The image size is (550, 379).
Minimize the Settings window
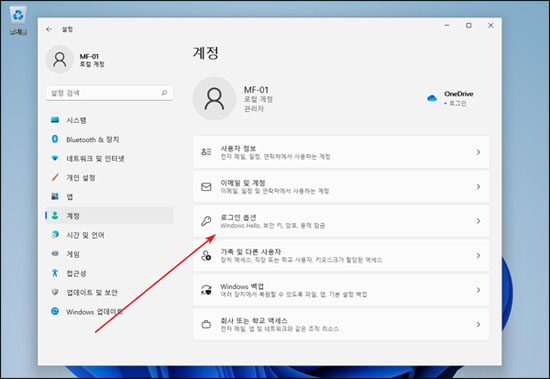[x=447, y=25]
